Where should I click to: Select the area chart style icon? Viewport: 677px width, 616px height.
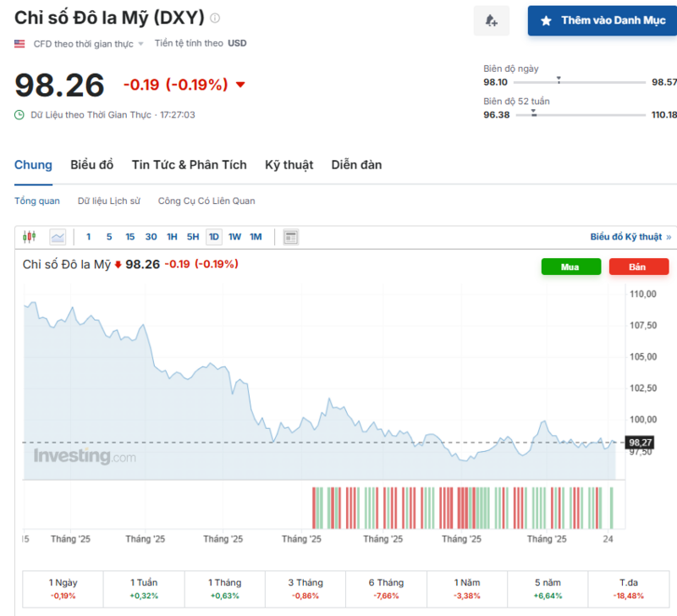57,237
